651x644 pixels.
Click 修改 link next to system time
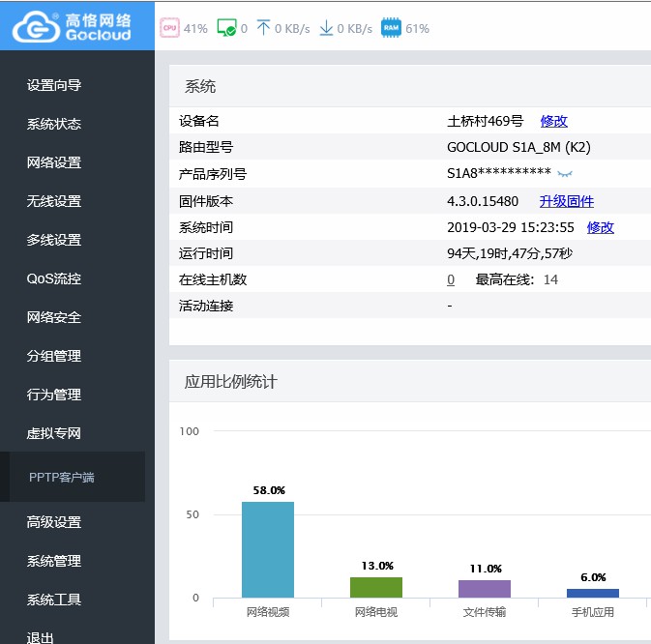[600, 227]
